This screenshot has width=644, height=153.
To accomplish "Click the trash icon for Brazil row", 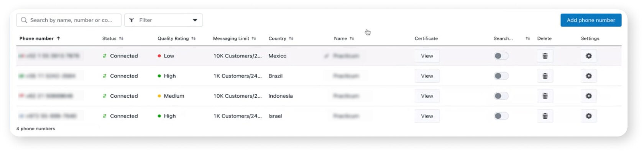I will (545, 76).
